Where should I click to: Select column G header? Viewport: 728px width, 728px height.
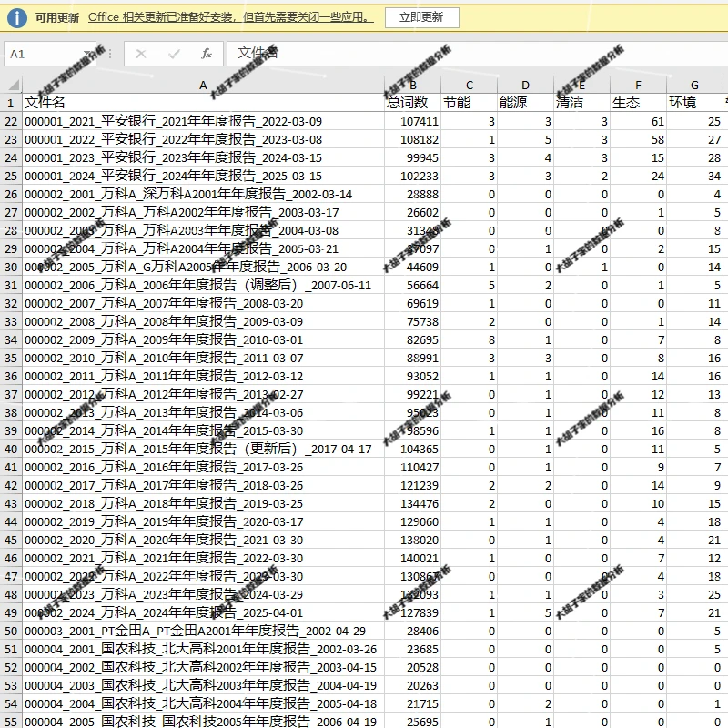coord(694,85)
